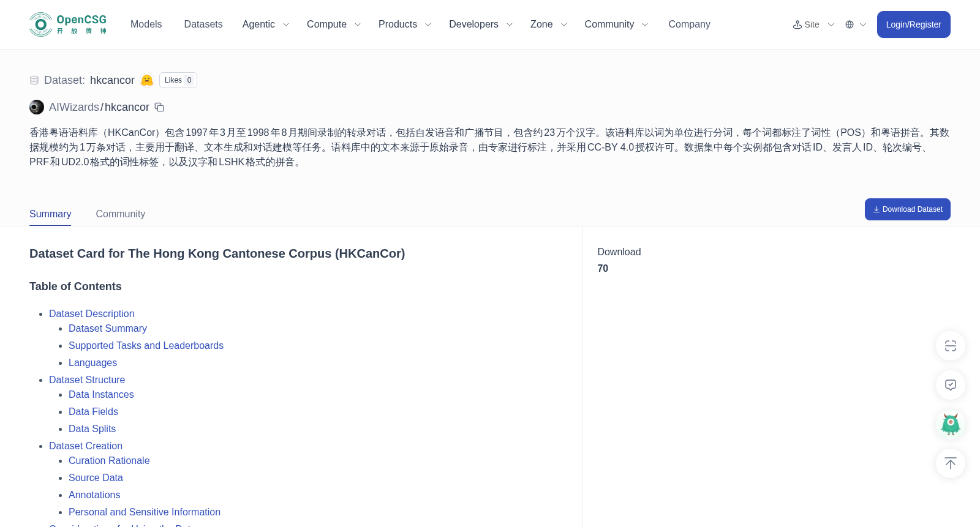
Task: Copy the AIWizards/hkcancor path icon
Action: click(x=159, y=107)
